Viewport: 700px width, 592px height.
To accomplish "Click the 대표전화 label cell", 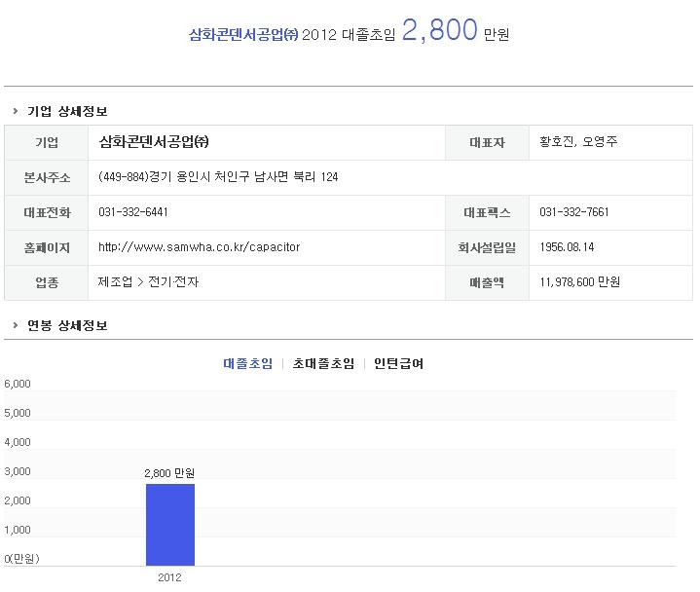I will tap(47, 212).
